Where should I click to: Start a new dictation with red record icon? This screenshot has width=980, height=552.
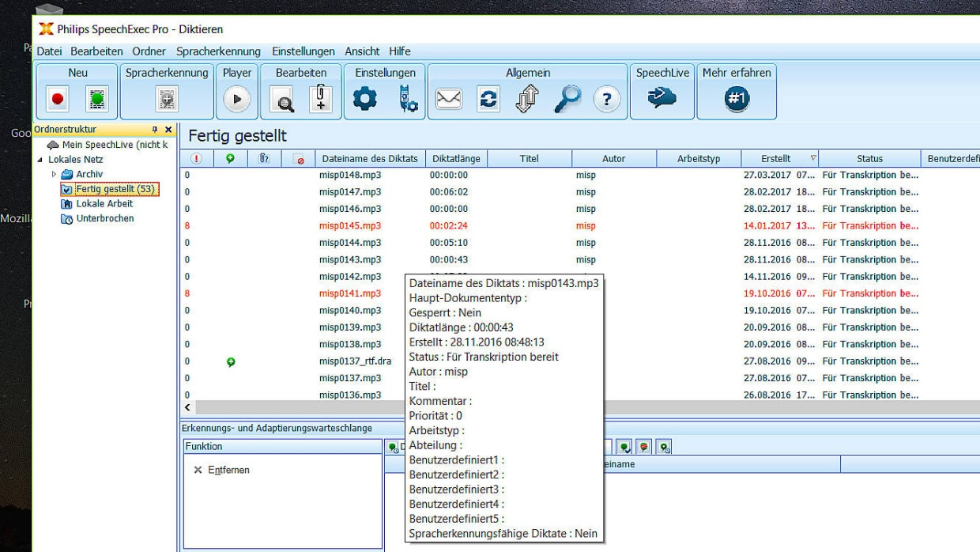[x=57, y=99]
